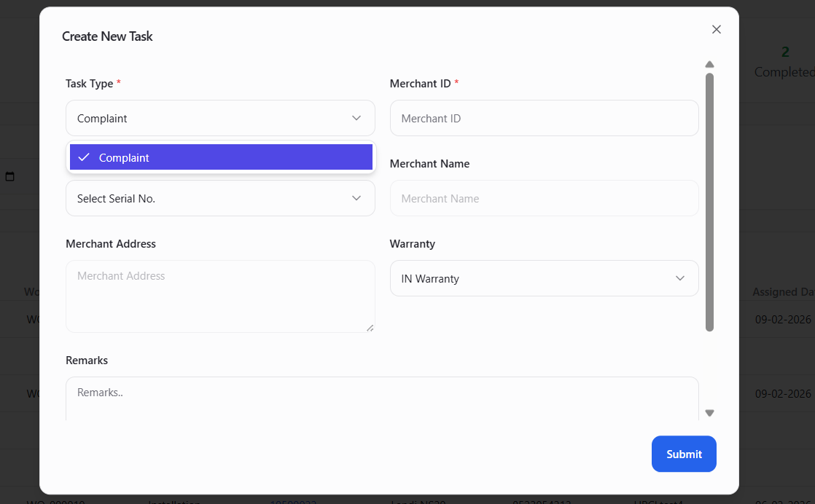Click into the Merchant Name field
Screen dimensions: 815x504
544,198
